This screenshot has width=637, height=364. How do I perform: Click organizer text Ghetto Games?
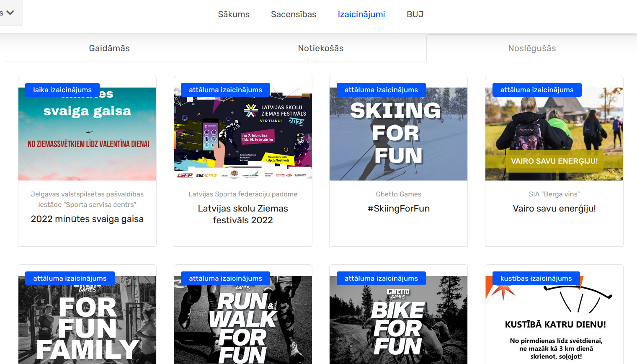point(398,194)
